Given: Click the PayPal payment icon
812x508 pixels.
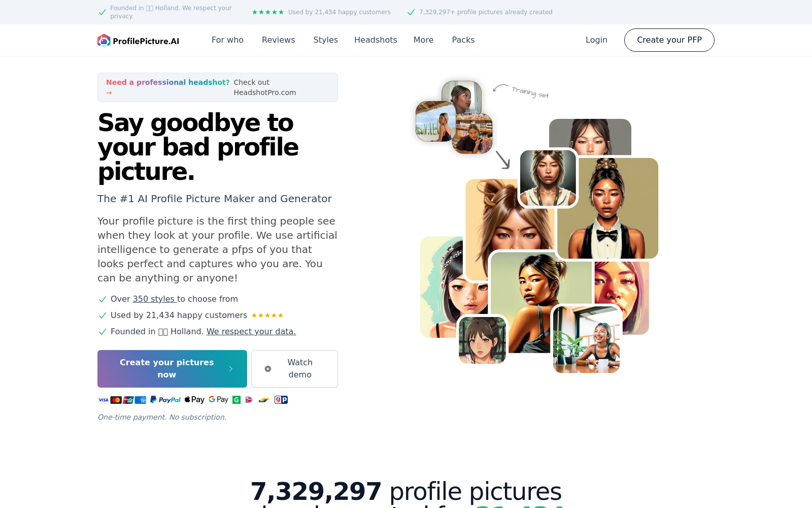Looking at the screenshot, I should point(165,400).
